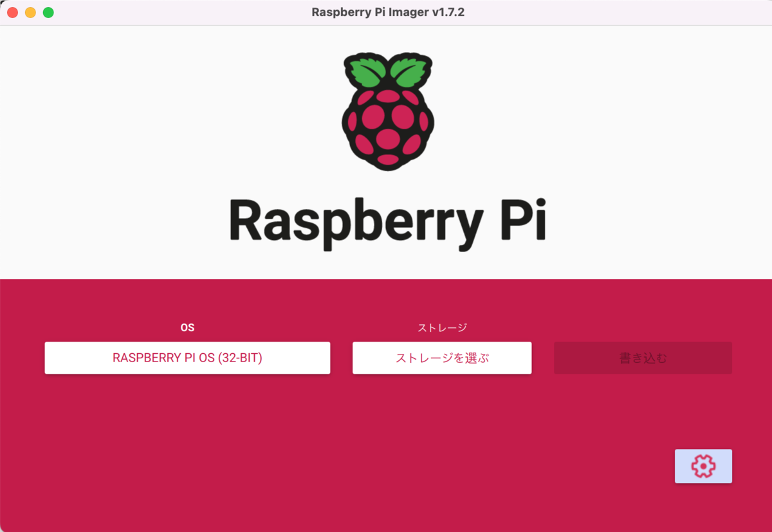Open advanced settings with the gear icon
The height and width of the screenshot is (532, 772).
click(703, 466)
